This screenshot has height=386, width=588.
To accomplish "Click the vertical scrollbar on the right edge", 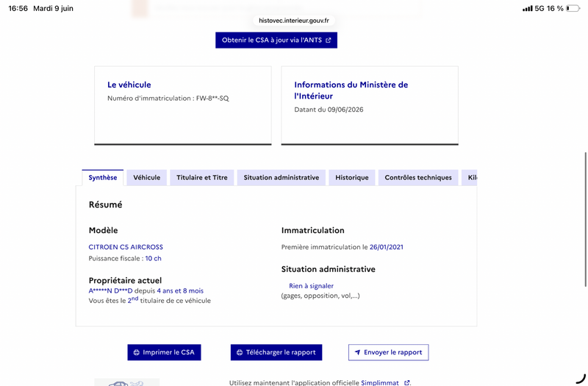I will coord(585,219).
